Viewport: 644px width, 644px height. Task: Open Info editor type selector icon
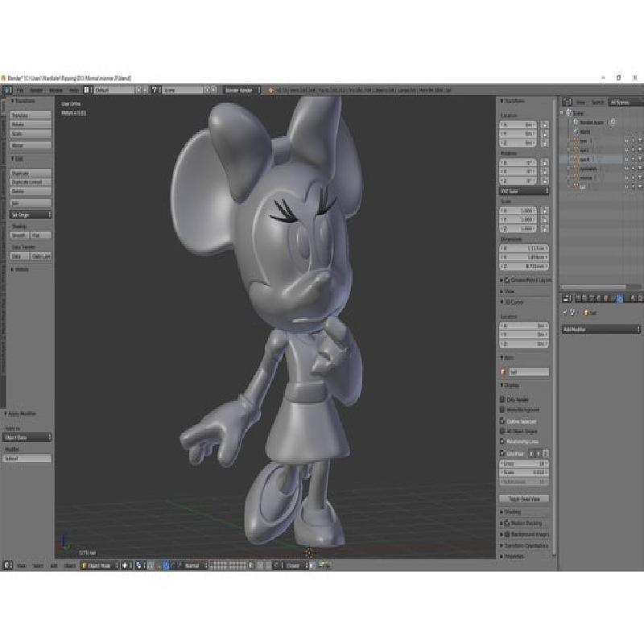8,90
